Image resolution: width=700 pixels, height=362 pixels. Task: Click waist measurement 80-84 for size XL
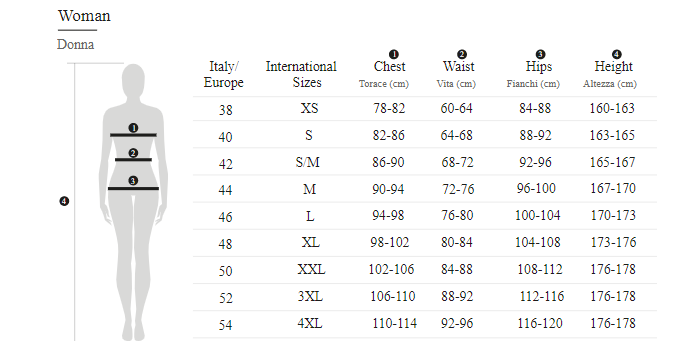[x=457, y=242]
